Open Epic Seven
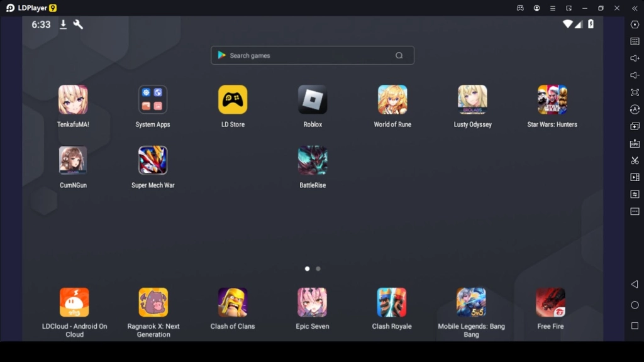Screen dimensions: 644x362 click(312, 302)
